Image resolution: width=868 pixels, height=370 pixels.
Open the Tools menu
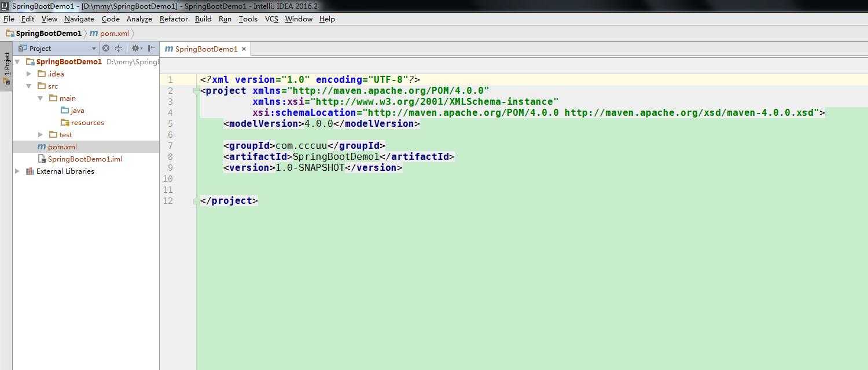[x=248, y=19]
